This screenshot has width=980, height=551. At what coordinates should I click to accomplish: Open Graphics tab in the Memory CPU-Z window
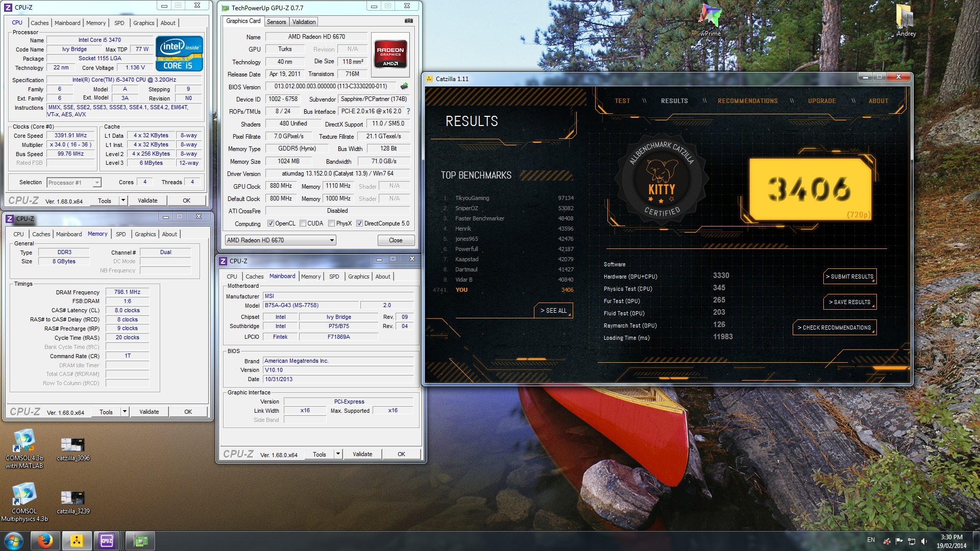pos(145,234)
